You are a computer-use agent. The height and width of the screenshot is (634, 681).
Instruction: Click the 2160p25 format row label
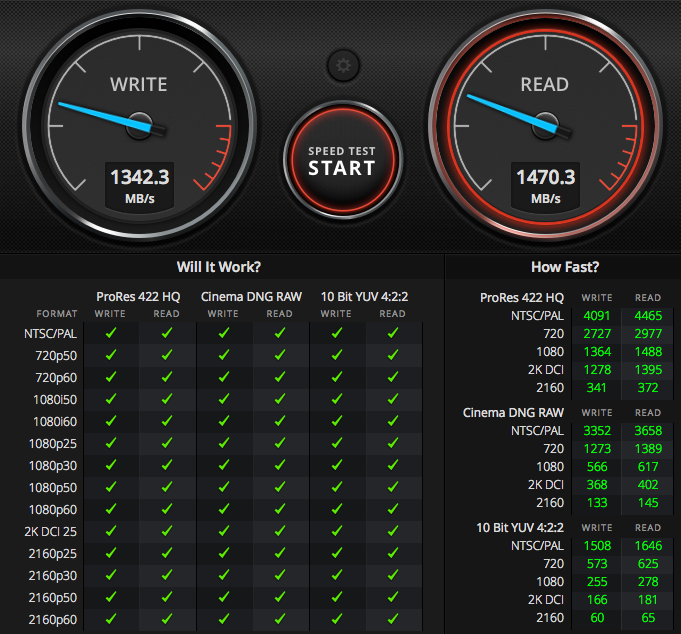(x=53, y=554)
